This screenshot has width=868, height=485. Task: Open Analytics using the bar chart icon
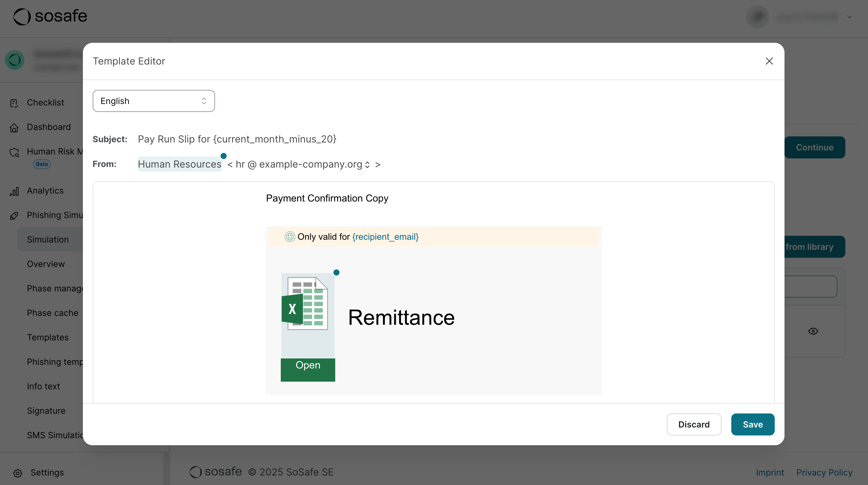click(x=14, y=191)
